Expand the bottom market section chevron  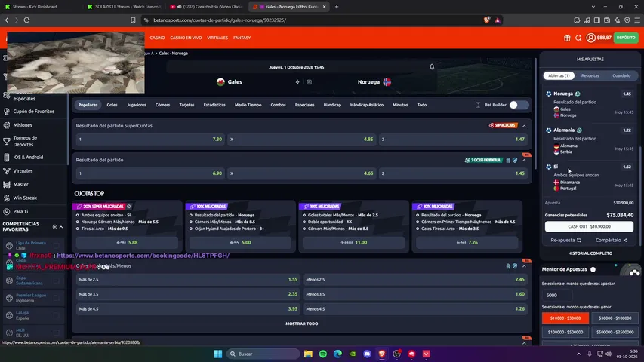click(x=524, y=343)
